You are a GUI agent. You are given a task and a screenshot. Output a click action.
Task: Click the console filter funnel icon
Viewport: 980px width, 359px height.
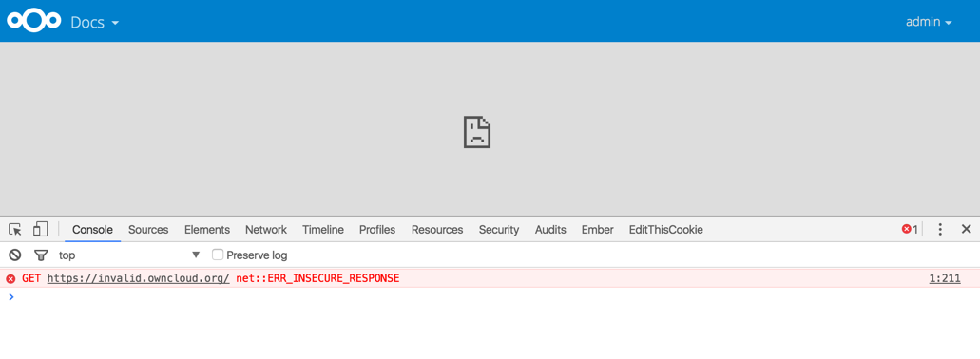point(41,255)
